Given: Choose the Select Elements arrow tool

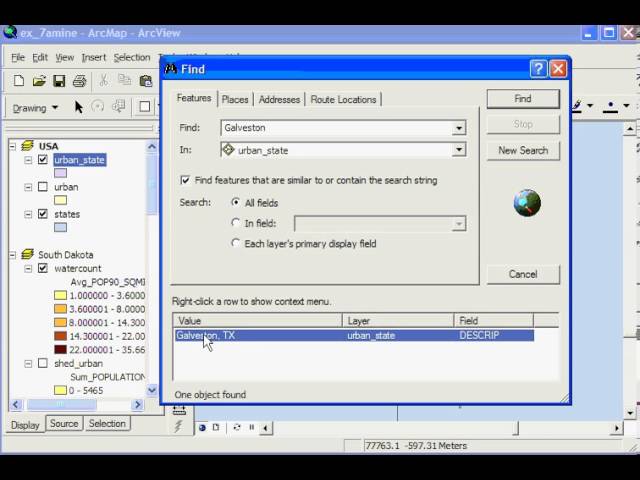Looking at the screenshot, I should click(78, 107).
